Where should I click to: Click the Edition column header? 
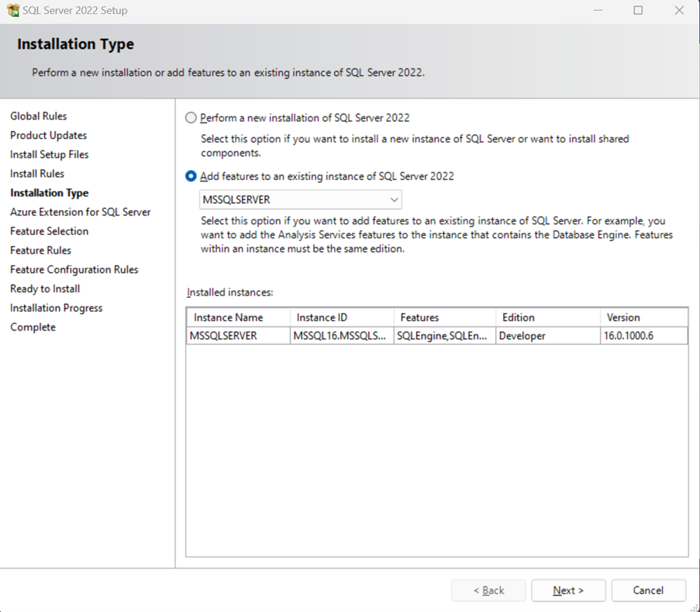coord(547,317)
